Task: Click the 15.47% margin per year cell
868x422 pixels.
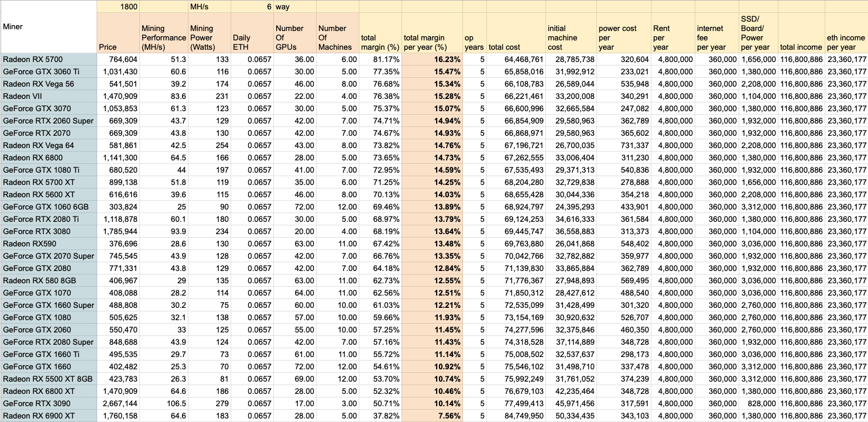Action: click(x=432, y=71)
